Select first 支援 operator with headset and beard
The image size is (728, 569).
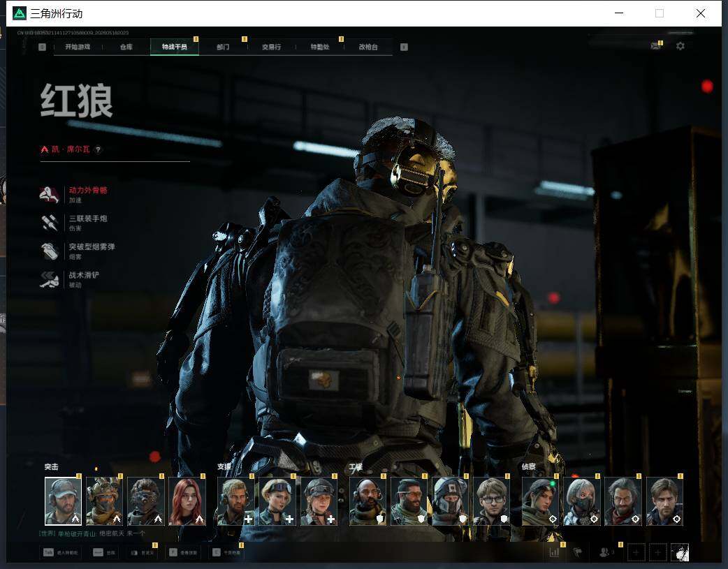(236, 501)
